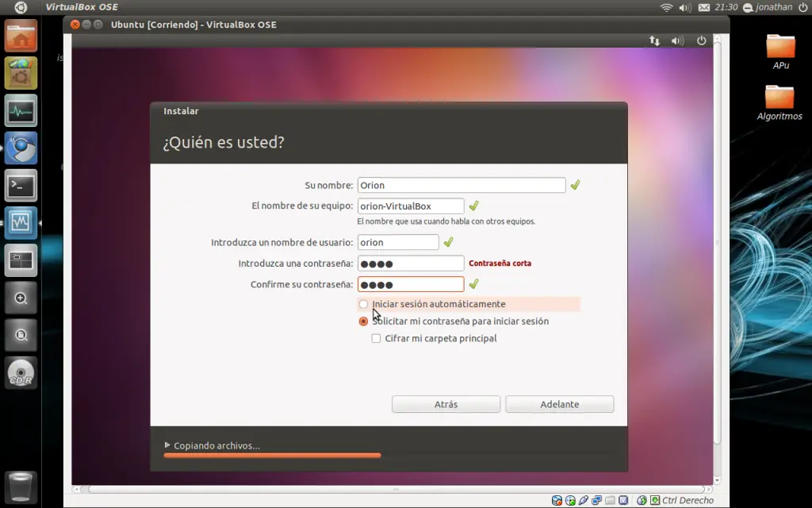This screenshot has width=812, height=508.
Task: Click the ¿Quién es usted? heading
Action: [x=224, y=142]
